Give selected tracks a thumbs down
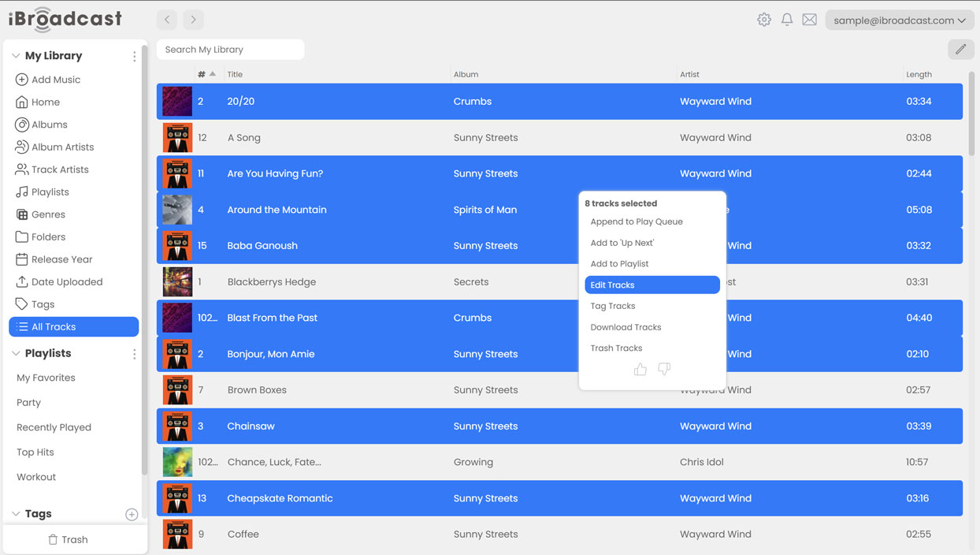The height and width of the screenshot is (555, 980). pos(664,369)
